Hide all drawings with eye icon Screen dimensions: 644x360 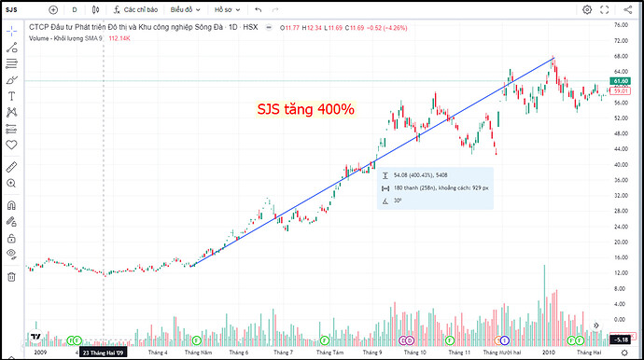[11, 254]
